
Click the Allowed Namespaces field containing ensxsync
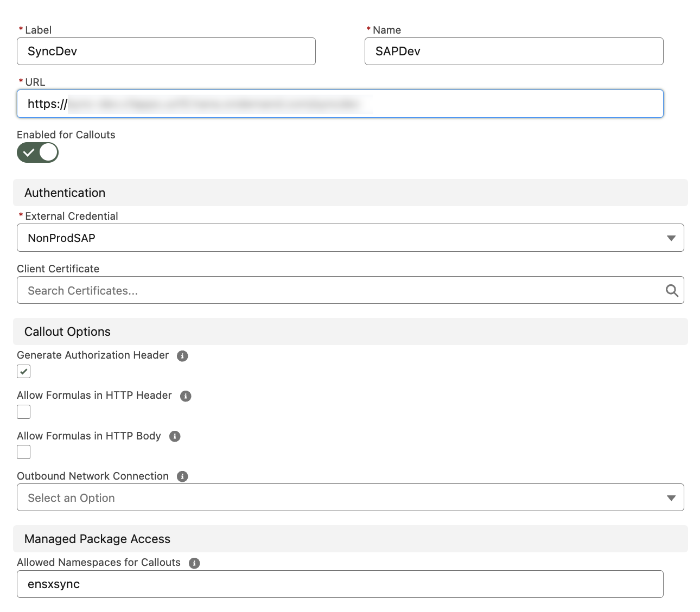[x=340, y=584]
